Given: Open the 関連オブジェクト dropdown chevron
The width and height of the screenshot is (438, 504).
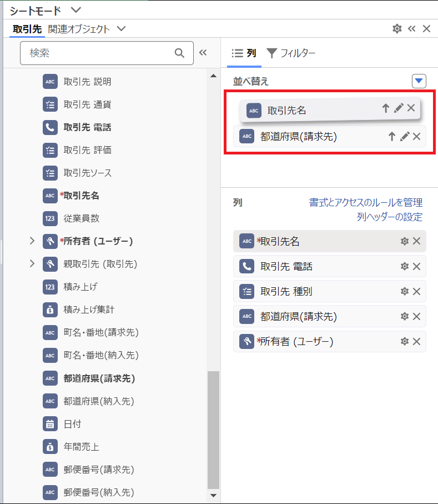Looking at the screenshot, I should (x=121, y=28).
